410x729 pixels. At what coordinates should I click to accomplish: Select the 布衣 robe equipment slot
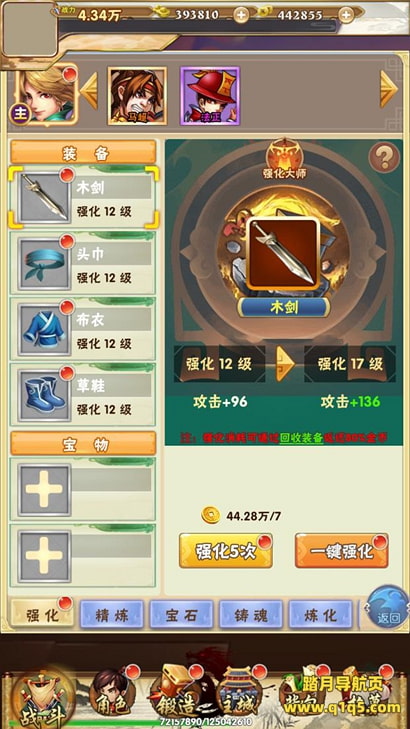click(x=83, y=329)
